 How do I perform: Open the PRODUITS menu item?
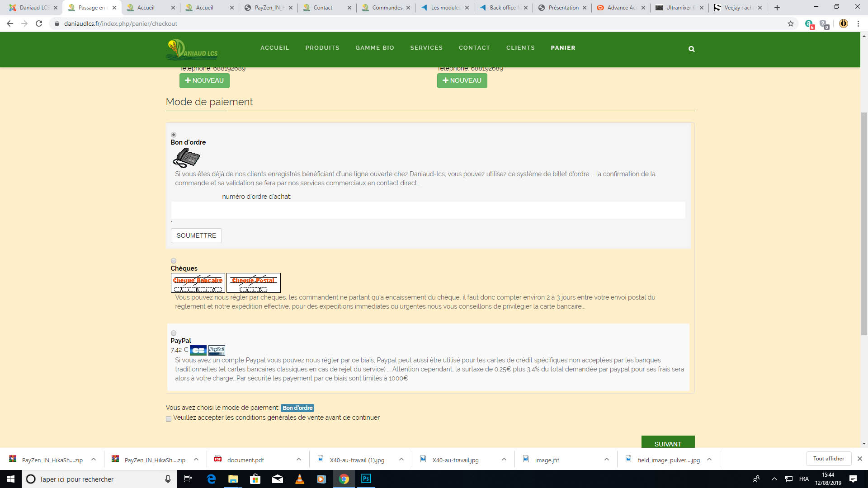[322, 48]
